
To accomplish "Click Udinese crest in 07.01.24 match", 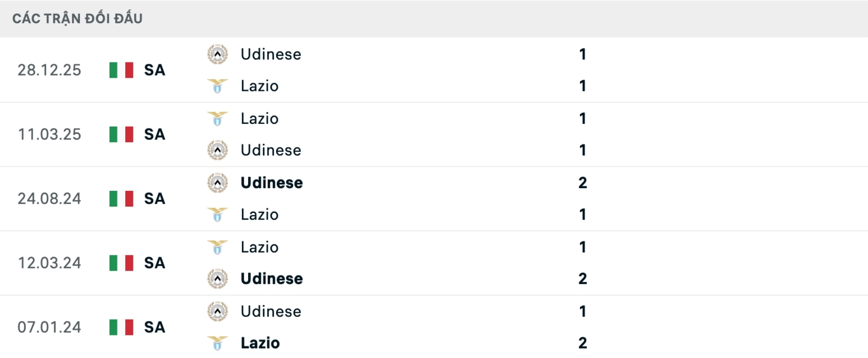I will point(217,311).
